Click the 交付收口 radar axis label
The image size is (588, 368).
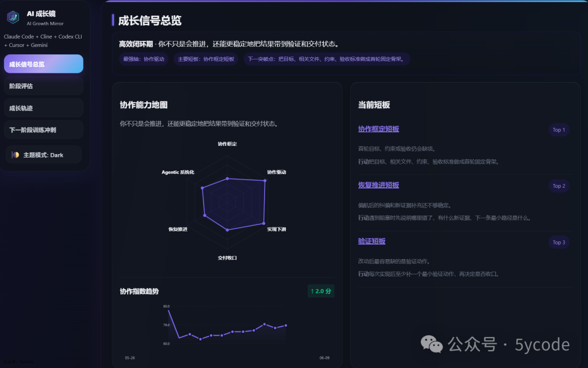(x=227, y=257)
